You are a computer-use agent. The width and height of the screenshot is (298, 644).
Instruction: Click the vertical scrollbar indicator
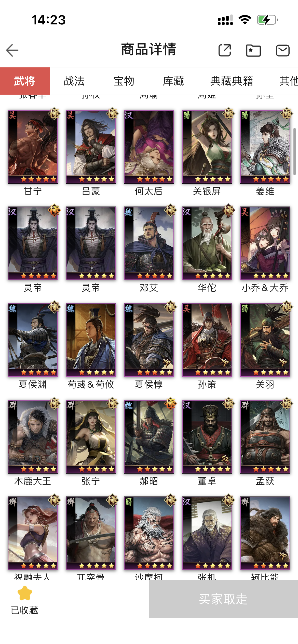pos(294,152)
